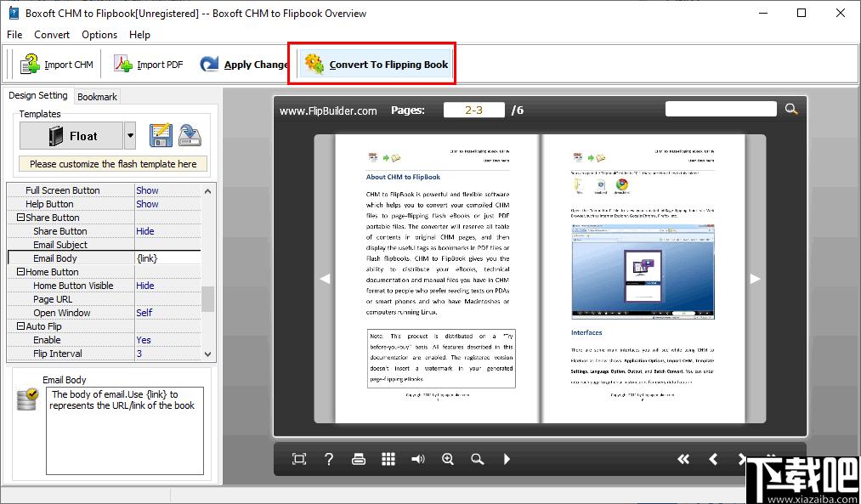
Task: Save current template settings with the floppy icon
Action: tap(161, 136)
